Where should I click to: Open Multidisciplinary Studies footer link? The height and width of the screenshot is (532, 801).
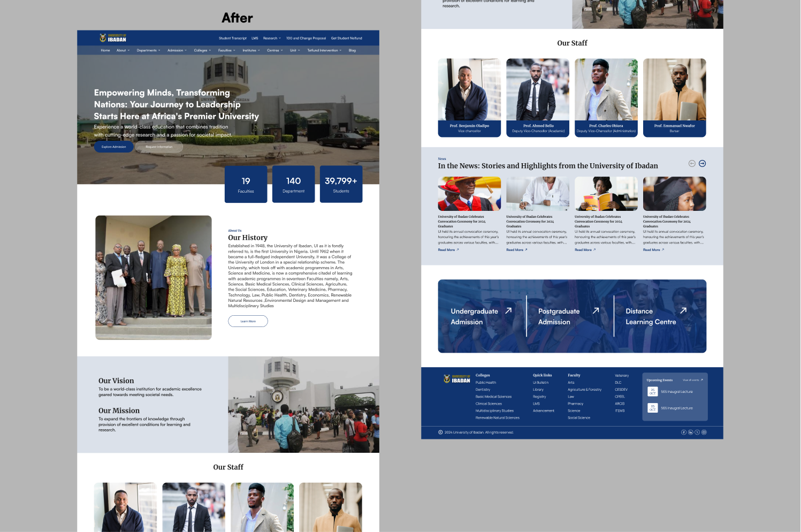pos(494,411)
